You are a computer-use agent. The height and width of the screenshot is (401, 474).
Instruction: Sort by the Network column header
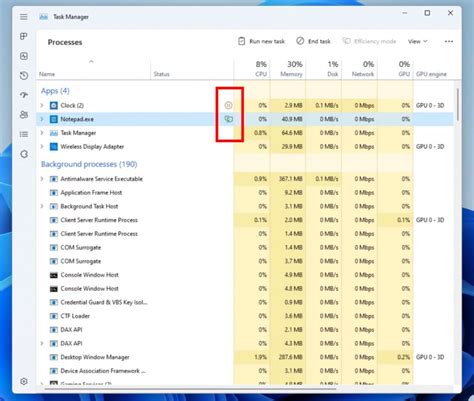359,69
